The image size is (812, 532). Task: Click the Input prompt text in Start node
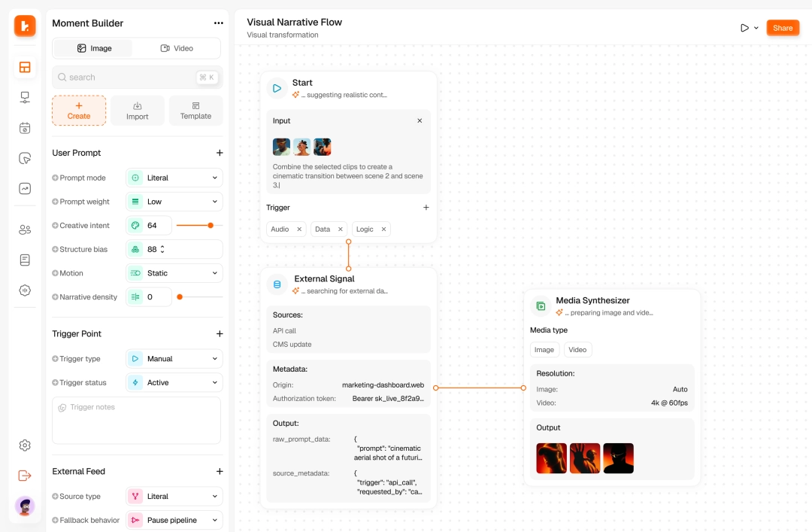(x=347, y=176)
